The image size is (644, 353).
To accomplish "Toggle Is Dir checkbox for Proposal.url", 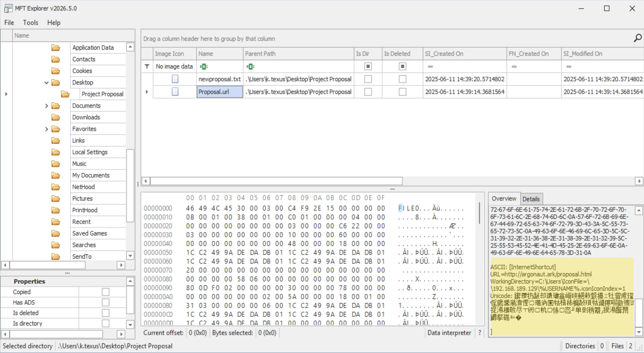I will pyautogui.click(x=368, y=92).
